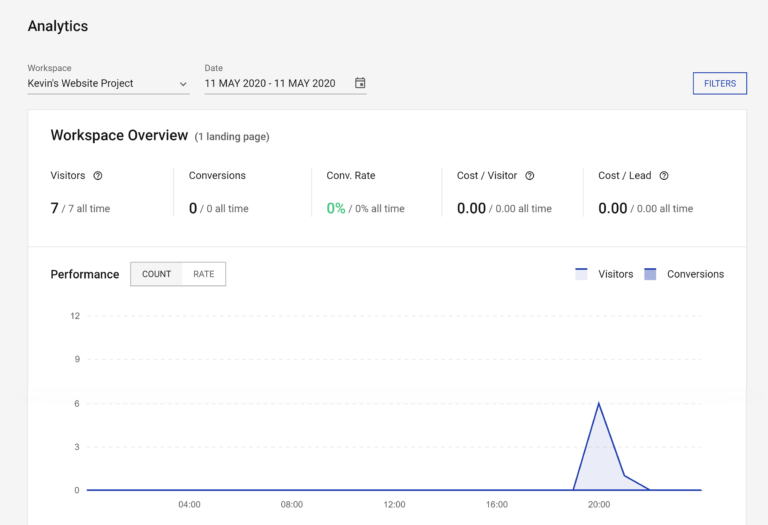Click the y-axis label 3
Viewport: 768px width, 525px height.
77,447
